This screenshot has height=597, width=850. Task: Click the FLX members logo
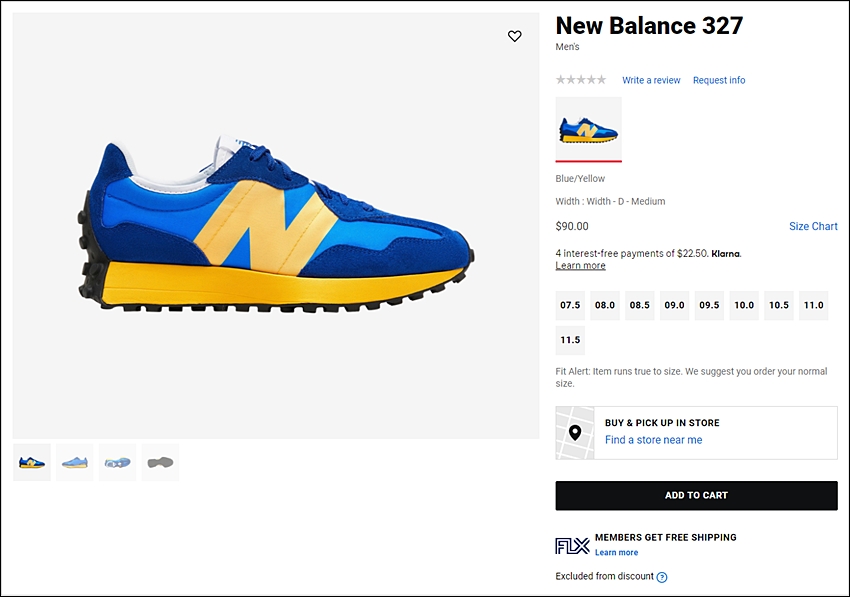pyautogui.click(x=572, y=546)
